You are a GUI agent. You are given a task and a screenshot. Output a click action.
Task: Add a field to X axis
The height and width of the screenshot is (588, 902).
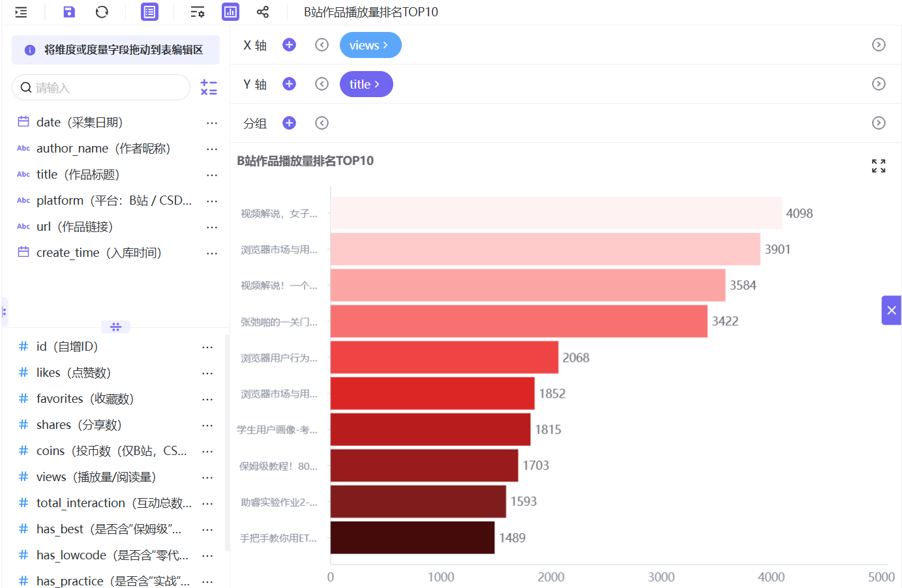[x=290, y=45]
